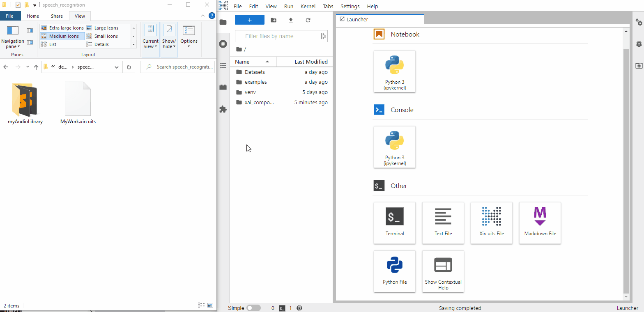Open the Property Inspector gears icon

[x=639, y=22]
